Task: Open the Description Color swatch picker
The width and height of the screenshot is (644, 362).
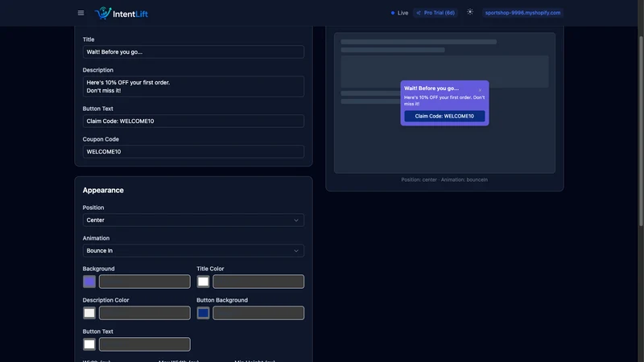Action: pyautogui.click(x=89, y=313)
